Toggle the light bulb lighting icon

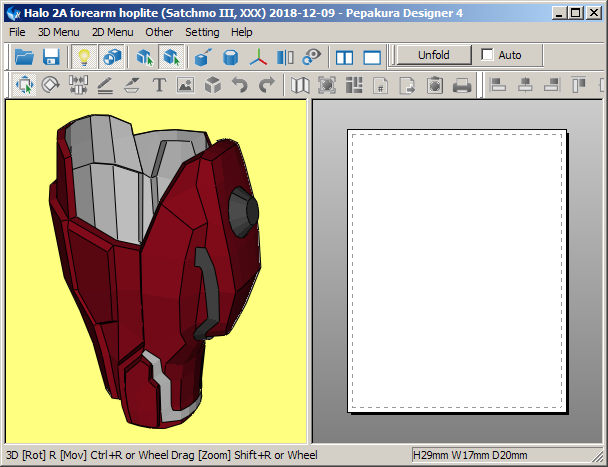(x=85, y=57)
